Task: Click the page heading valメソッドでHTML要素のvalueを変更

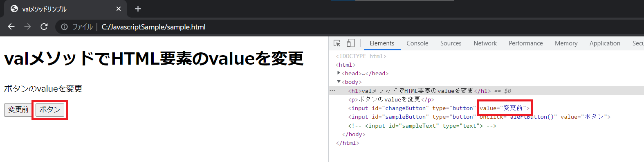Action: pyautogui.click(x=154, y=59)
